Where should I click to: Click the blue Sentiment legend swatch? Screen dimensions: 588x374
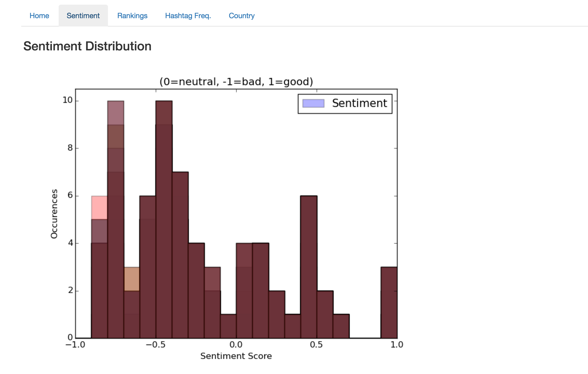[313, 103]
